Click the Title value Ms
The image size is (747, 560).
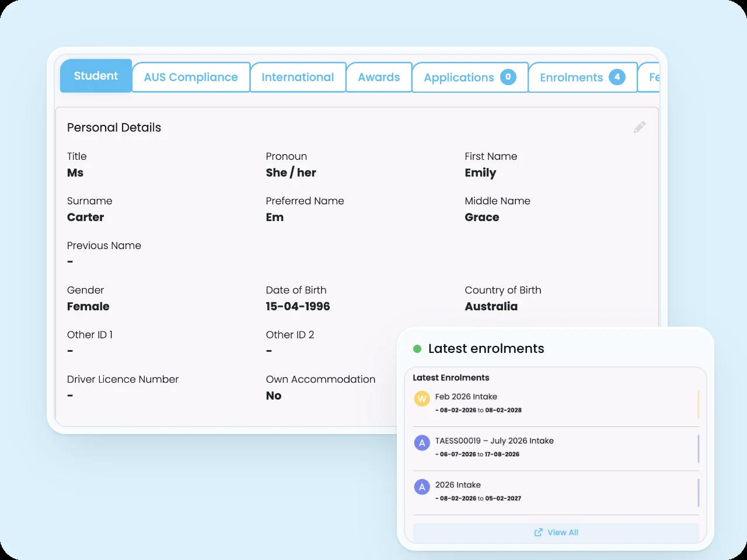pyautogui.click(x=75, y=173)
